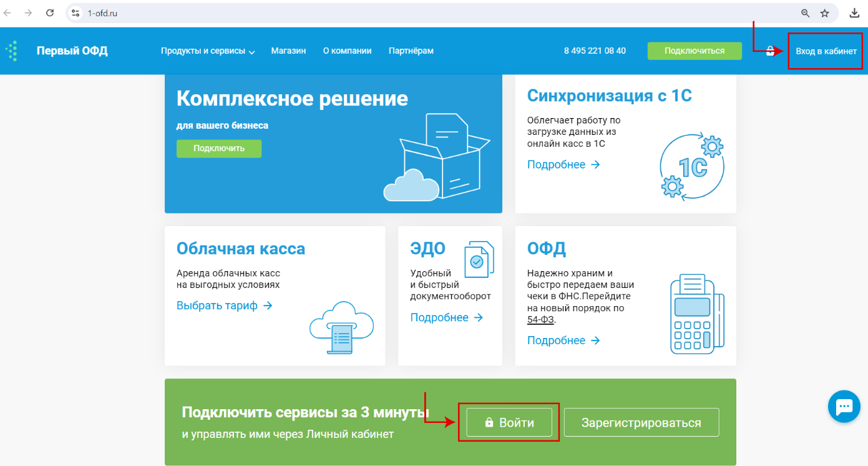This screenshot has width=868, height=466.
Task: Click the cloud receipt illustration in Облачная касса
Action: pos(341,329)
